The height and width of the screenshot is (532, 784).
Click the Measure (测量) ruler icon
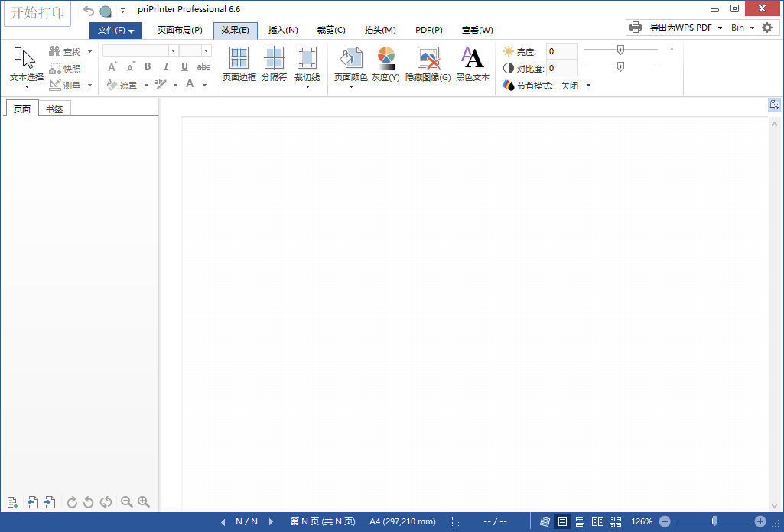click(x=55, y=85)
